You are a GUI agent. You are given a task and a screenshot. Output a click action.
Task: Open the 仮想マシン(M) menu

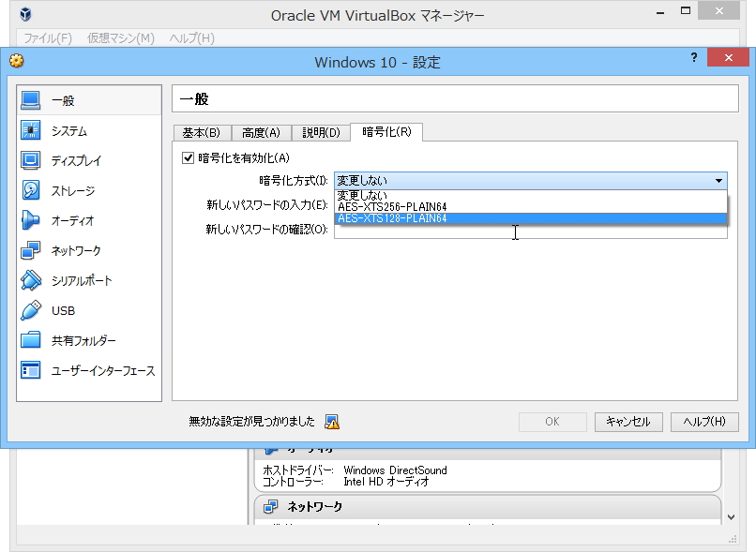click(x=121, y=38)
